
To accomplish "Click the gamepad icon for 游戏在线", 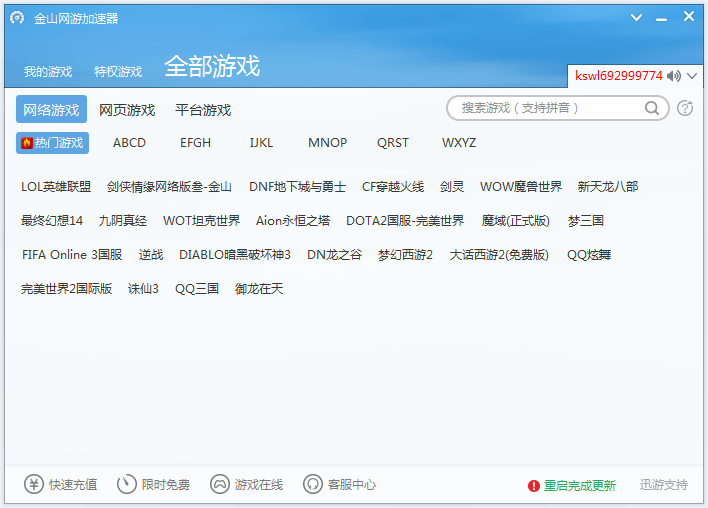I will 220,484.
